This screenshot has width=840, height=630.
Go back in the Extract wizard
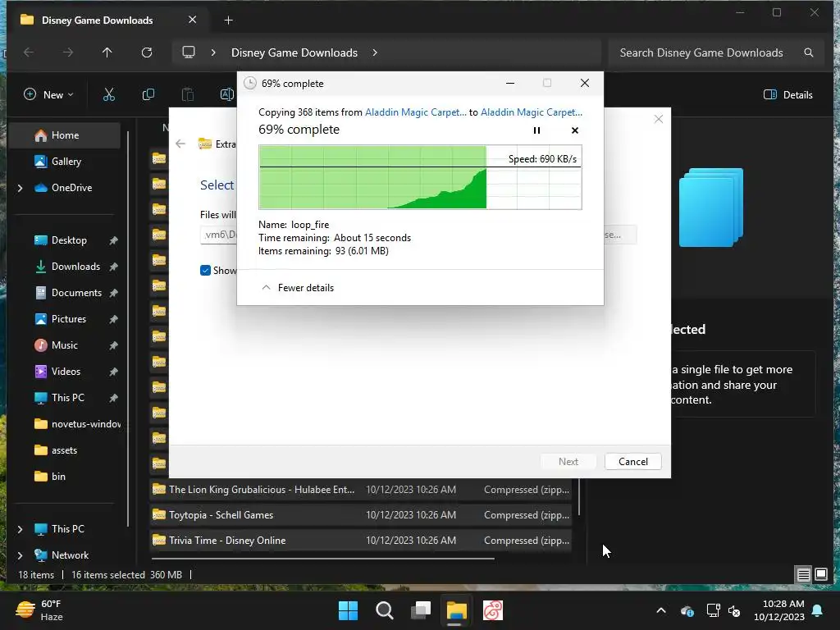click(x=180, y=144)
